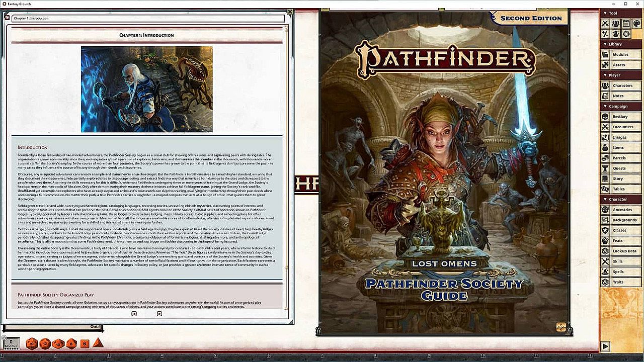Viewport: 644px width, 362px height.
Task: Collapse the Tool section
Action: (x=621, y=13)
